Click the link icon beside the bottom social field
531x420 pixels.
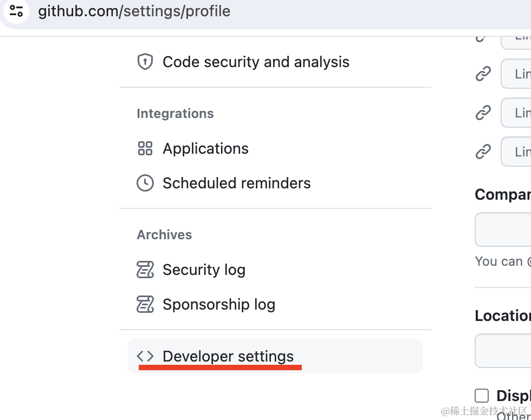click(x=483, y=152)
